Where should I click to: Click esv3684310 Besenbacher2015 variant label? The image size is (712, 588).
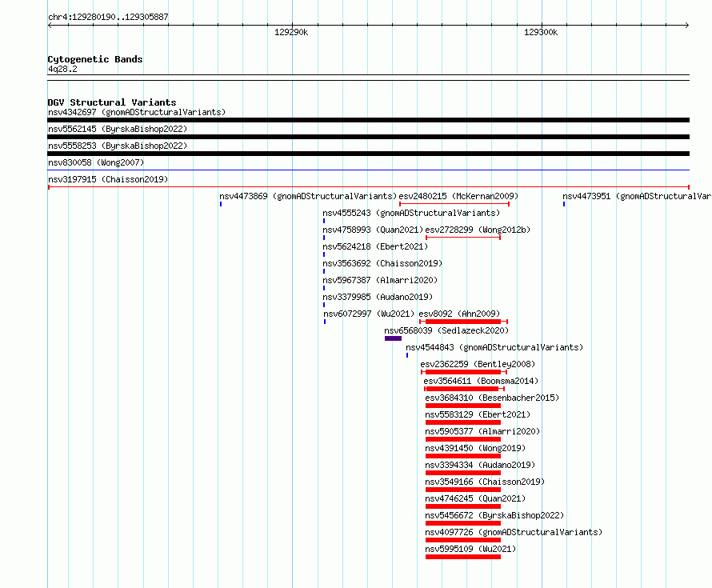click(492, 398)
